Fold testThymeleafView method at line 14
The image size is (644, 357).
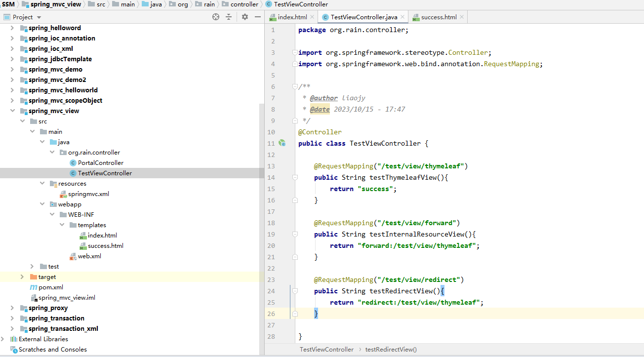pyautogui.click(x=295, y=177)
